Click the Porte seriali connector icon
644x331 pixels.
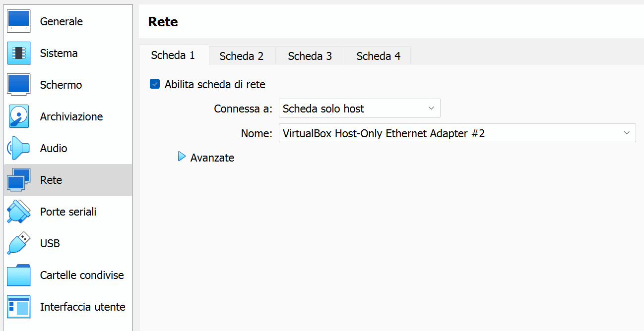coord(19,212)
